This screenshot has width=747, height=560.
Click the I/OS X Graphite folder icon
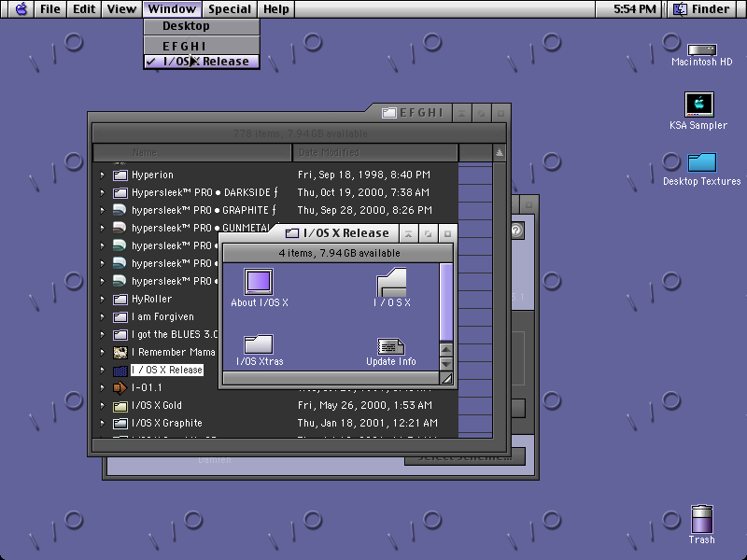click(x=120, y=424)
